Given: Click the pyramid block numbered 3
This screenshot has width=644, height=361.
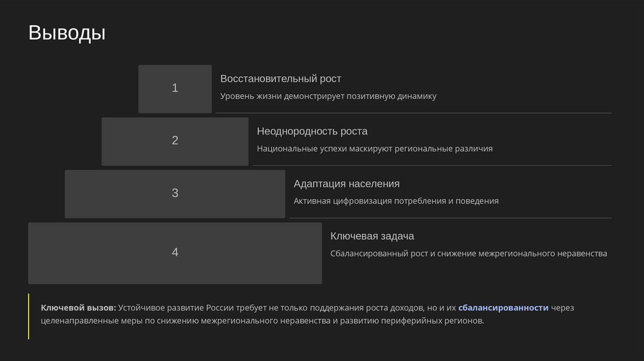Looking at the screenshot, I should pos(175,194).
